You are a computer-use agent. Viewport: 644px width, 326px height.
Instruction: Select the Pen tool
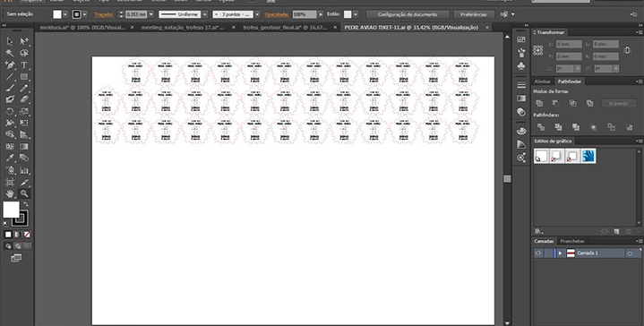tap(10, 64)
